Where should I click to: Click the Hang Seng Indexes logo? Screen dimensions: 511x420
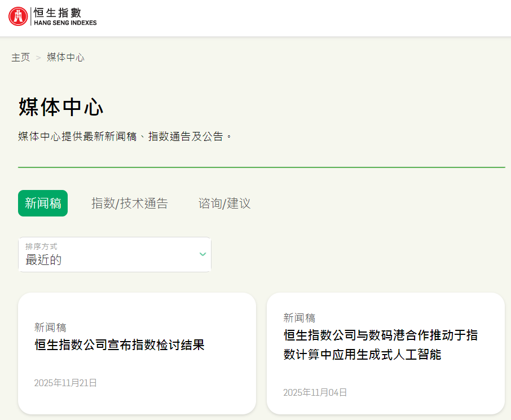coord(52,16)
